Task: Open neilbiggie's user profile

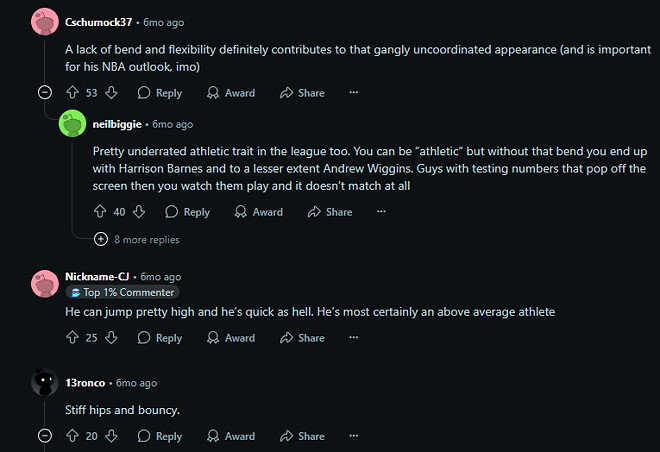Action: (118, 124)
